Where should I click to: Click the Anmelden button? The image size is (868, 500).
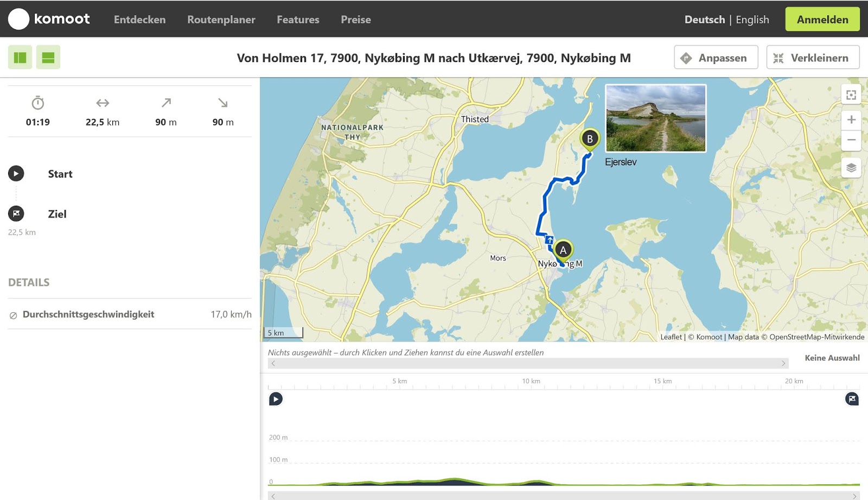pyautogui.click(x=822, y=20)
